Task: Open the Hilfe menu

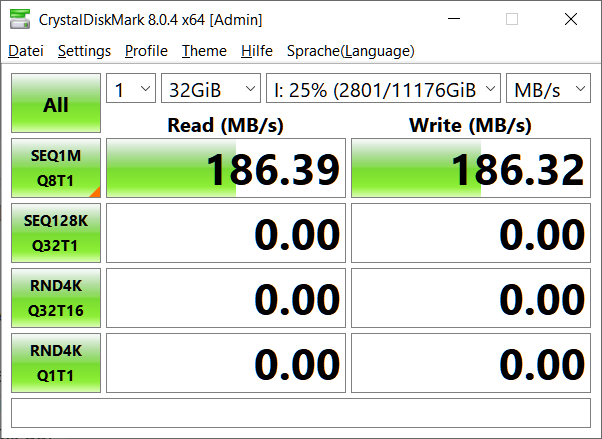Action: [x=257, y=51]
